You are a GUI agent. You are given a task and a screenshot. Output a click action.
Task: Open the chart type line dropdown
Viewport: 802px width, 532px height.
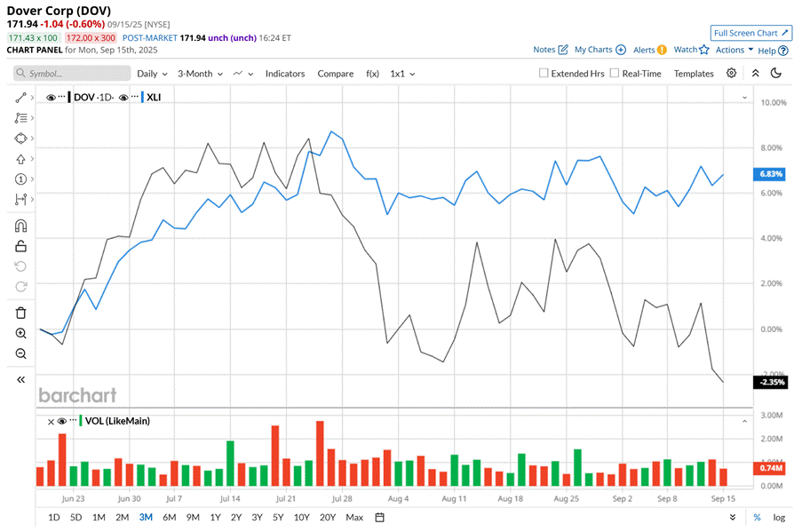coord(243,74)
